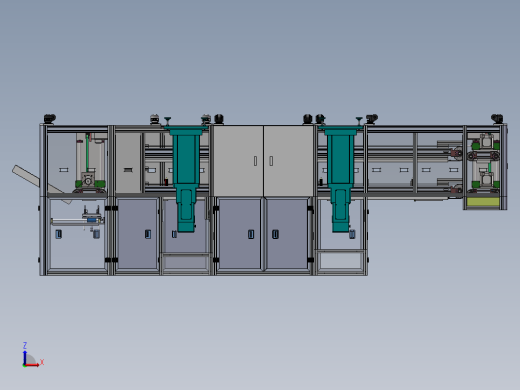Select the right teal press column
Screen dimensions: 520x390
(340, 179)
